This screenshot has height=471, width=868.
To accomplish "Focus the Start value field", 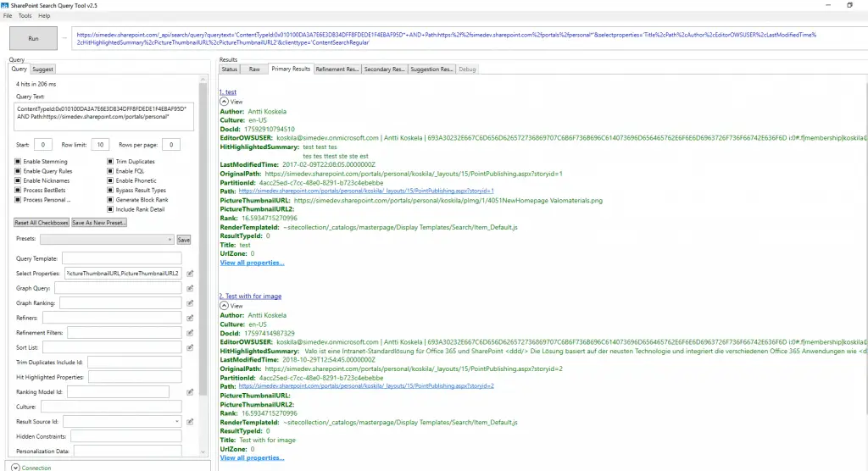I will pyautogui.click(x=42, y=145).
